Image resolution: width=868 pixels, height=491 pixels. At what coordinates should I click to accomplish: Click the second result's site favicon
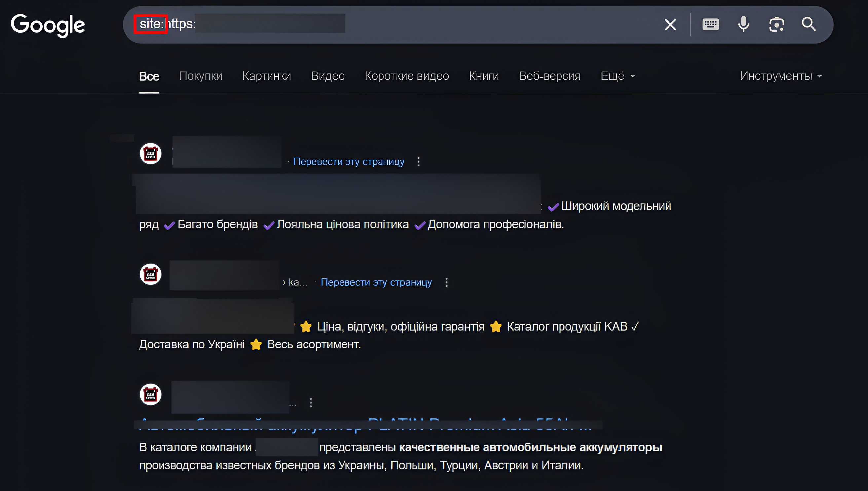[151, 274]
